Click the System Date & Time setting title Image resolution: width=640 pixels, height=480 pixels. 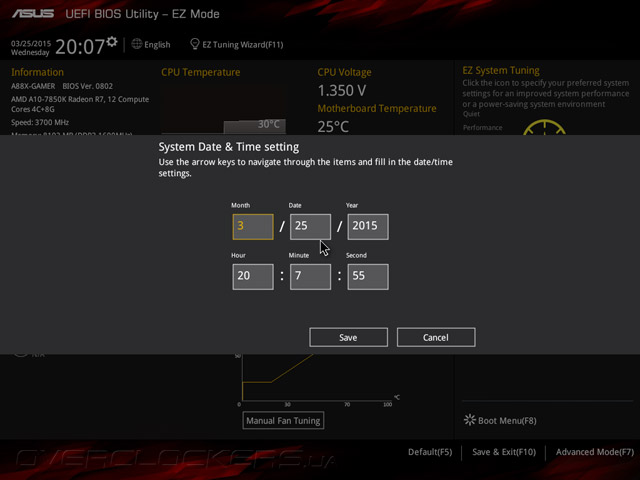[x=229, y=147]
